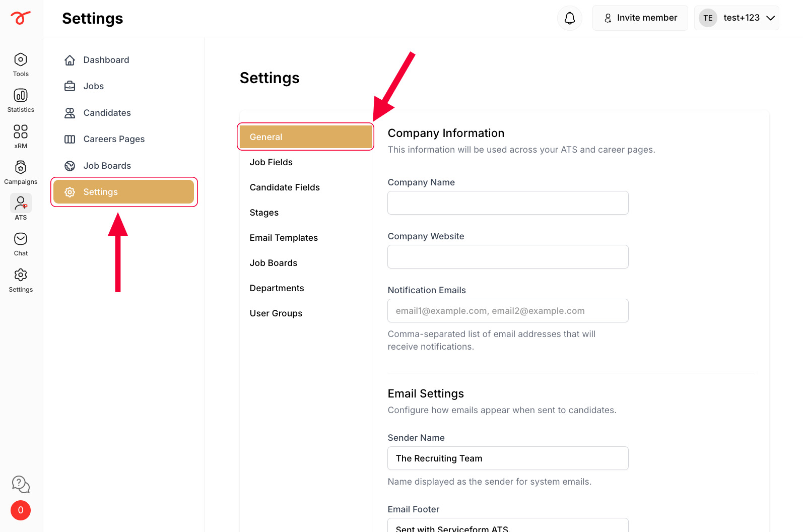Go to Dashboard in ATS menu
Viewport: 803px width, 532px height.
click(124, 60)
